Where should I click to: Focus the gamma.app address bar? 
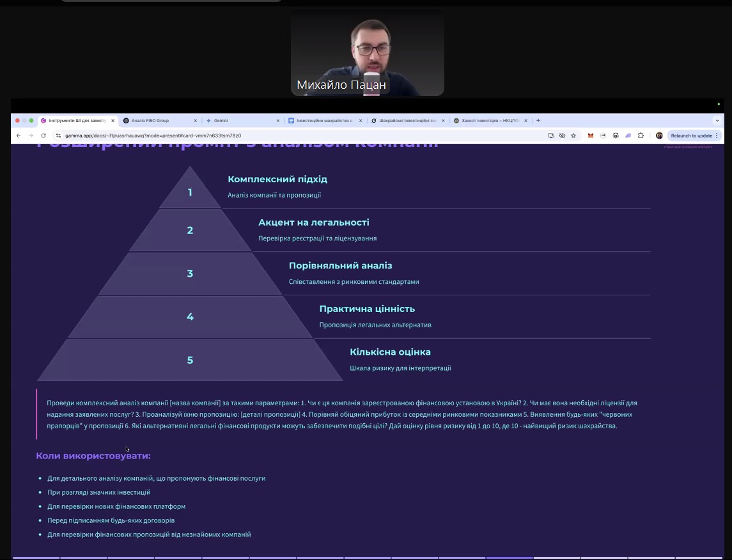pos(299,136)
